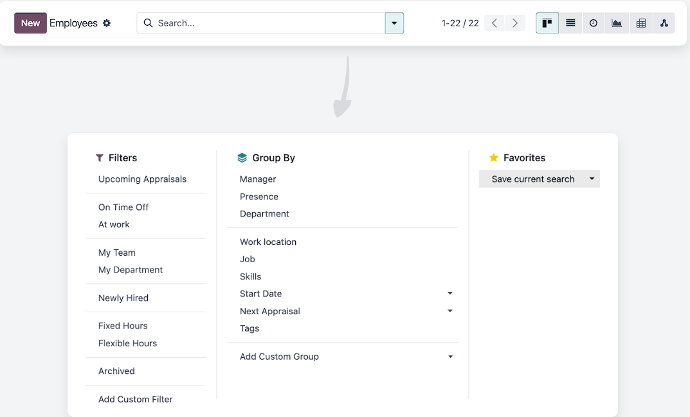
Task: Enable the On Time Off filter
Action: (123, 207)
